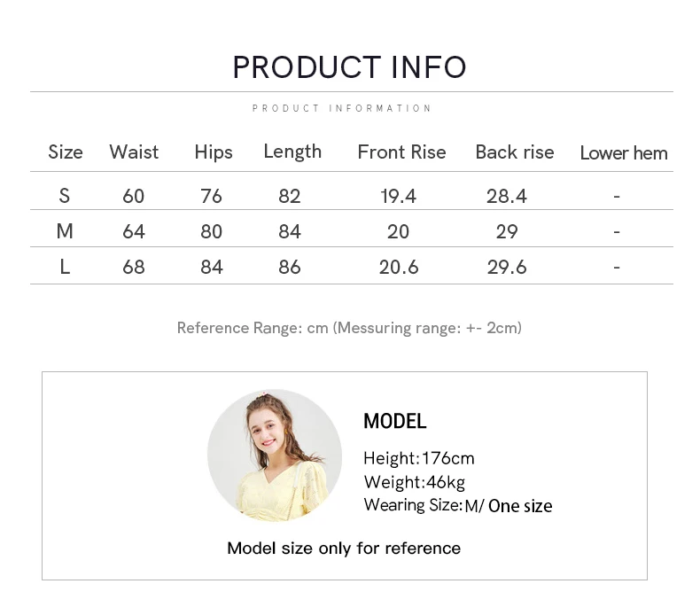
Task: Click the Model size only for reference text
Action: [344, 549]
